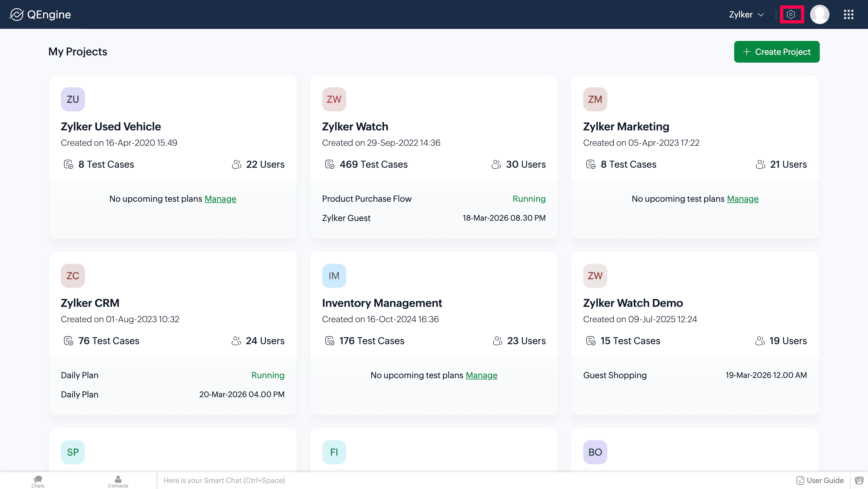Click 469 Test Cases count

coord(374,164)
